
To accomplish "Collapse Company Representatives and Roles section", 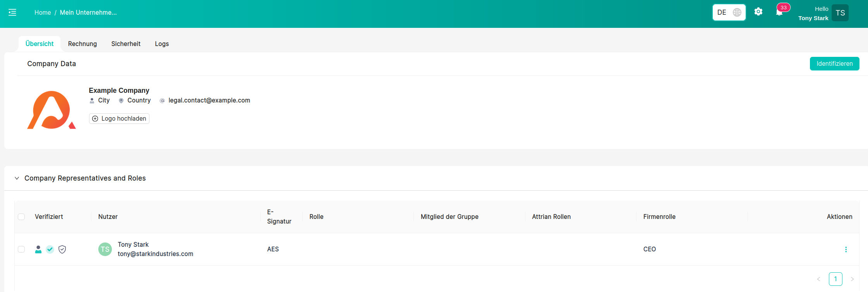I will [17, 178].
